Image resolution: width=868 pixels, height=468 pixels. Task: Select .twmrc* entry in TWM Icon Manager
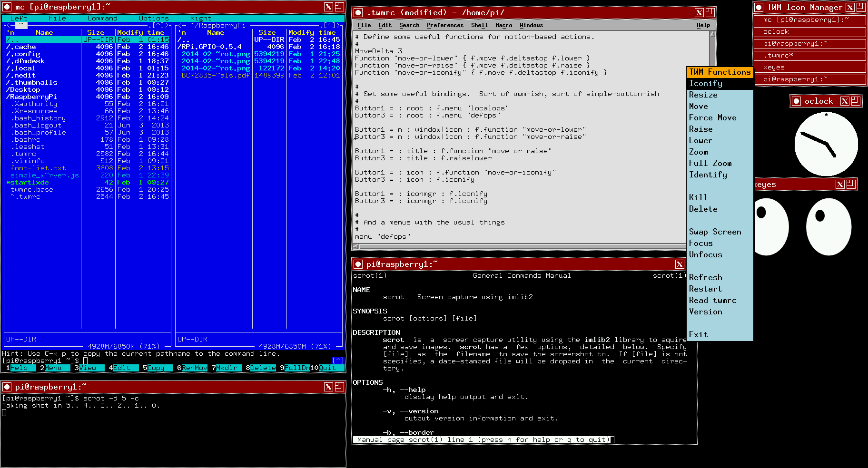(809, 56)
